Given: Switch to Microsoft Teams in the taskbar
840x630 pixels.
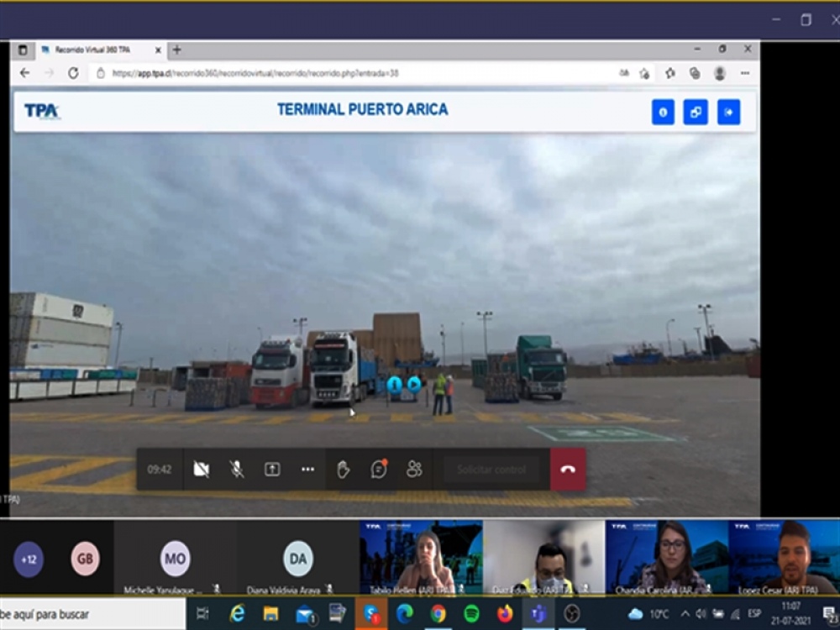Looking at the screenshot, I should click(x=538, y=614).
